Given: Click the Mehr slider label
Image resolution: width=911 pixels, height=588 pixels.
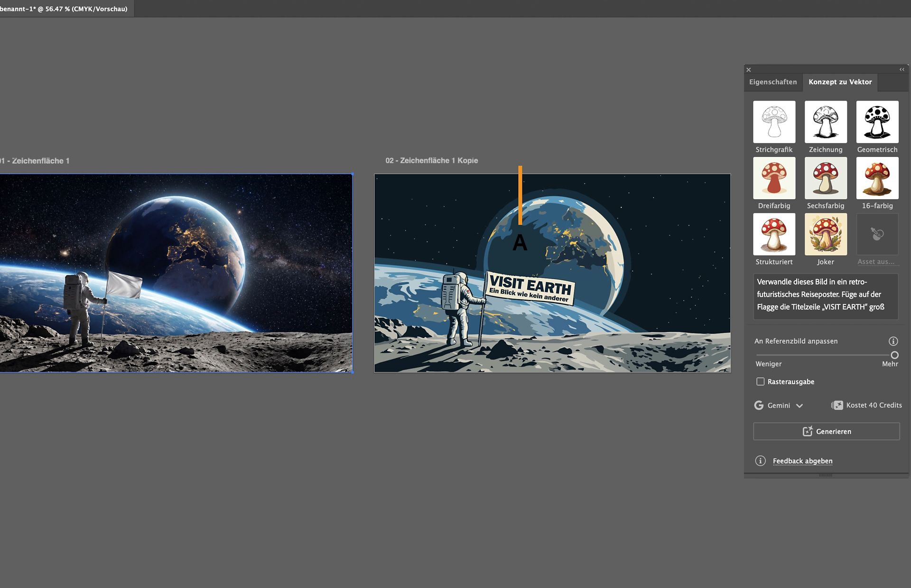Looking at the screenshot, I should click(890, 364).
